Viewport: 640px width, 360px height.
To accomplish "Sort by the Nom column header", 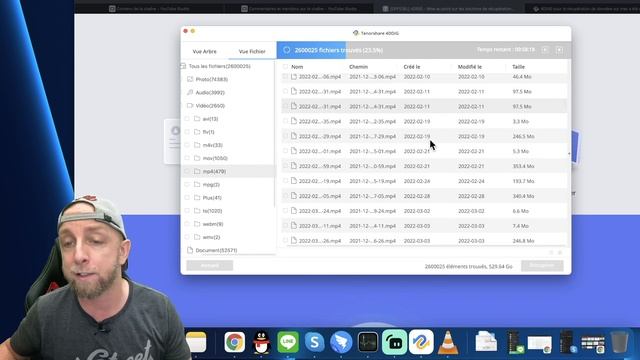I will pos(297,67).
